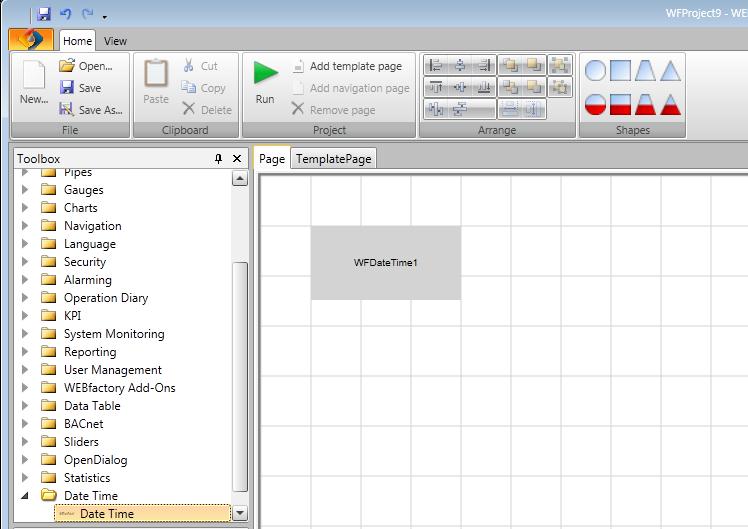Click the bring forward icon

pos(510,87)
